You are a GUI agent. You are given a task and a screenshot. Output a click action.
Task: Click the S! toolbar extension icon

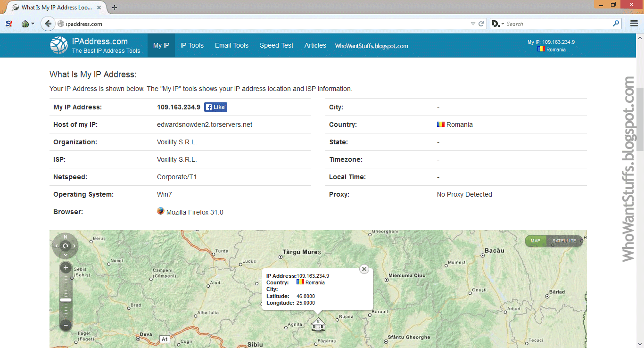9,24
